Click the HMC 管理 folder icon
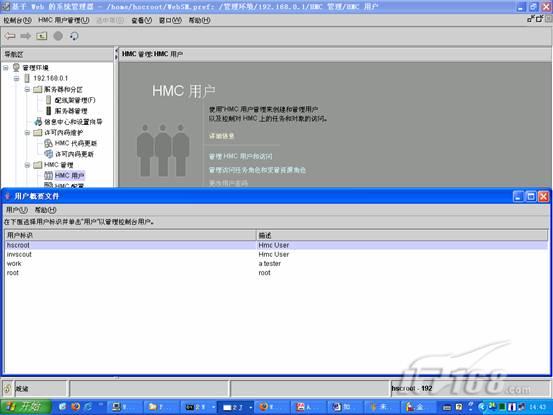 point(38,165)
